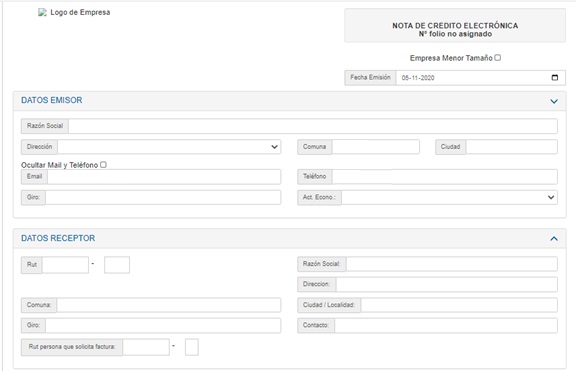The height and width of the screenshot is (372, 576).
Task: Collapse the Datos Emisor section chevron
Action: [554, 101]
